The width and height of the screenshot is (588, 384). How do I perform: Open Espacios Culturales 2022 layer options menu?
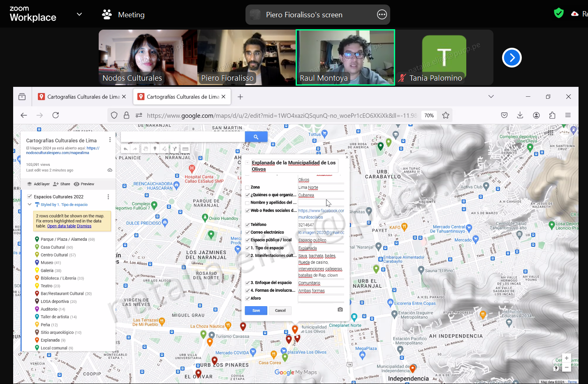coord(108,197)
